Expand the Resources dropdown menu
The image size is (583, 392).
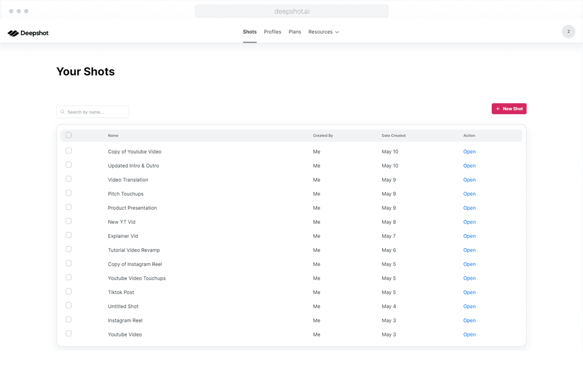pyautogui.click(x=321, y=32)
